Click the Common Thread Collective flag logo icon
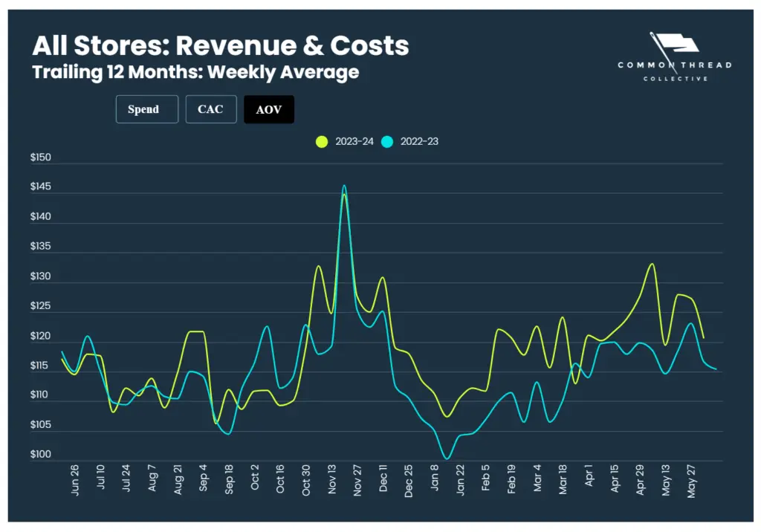This screenshot has width=761, height=532. click(675, 45)
